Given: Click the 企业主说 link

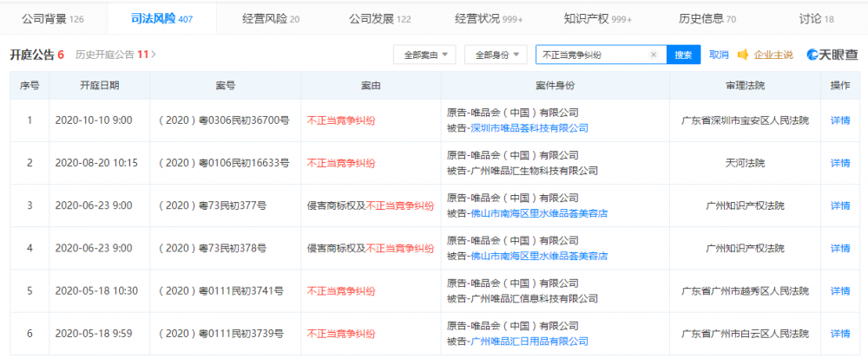Looking at the screenshot, I should (x=773, y=55).
